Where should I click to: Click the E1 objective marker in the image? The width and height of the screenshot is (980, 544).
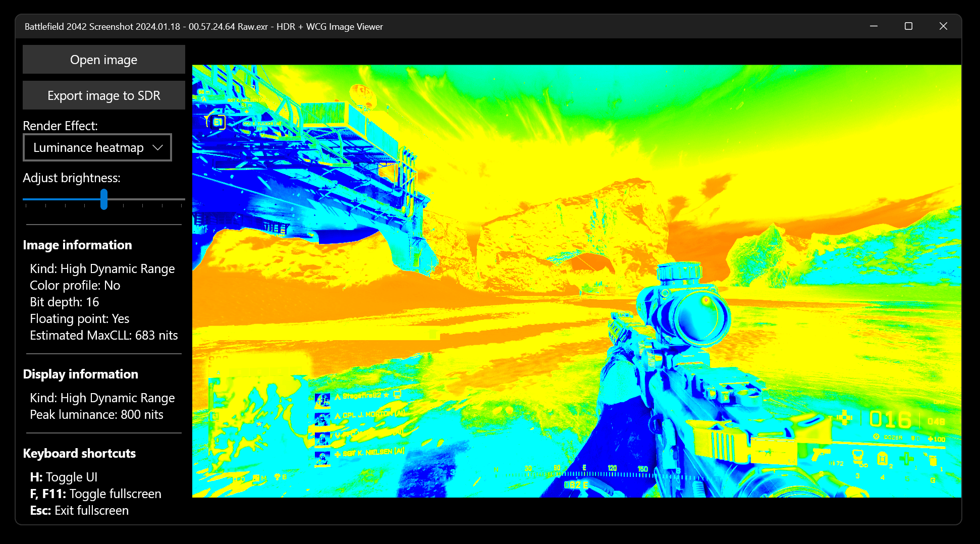(217, 122)
